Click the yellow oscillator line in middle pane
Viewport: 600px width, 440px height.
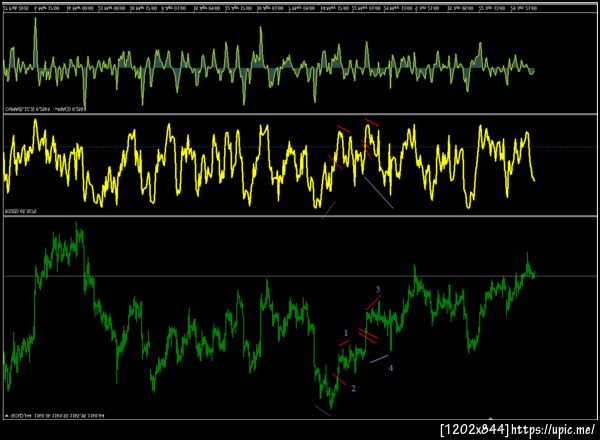[268, 165]
